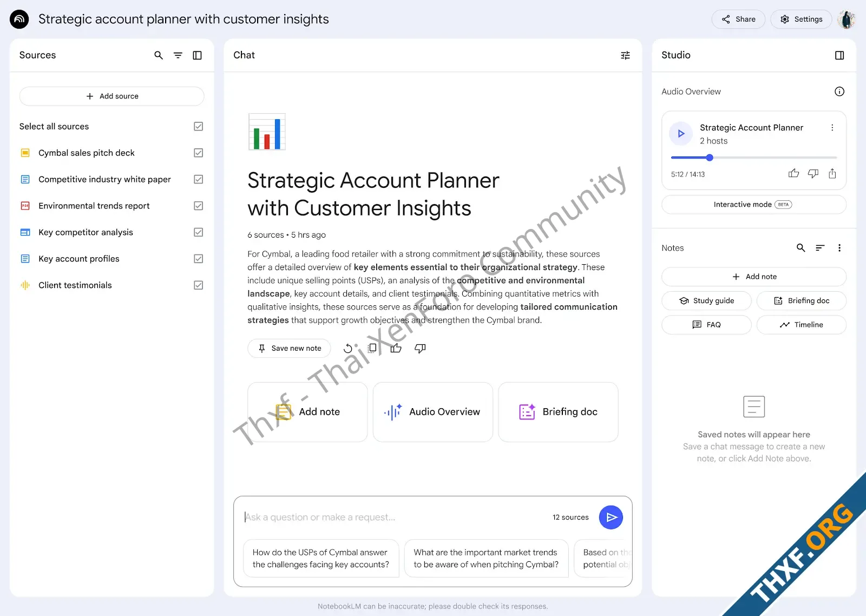The width and height of the screenshot is (866, 616).
Task: Open Competitive industry white paper source
Action: click(x=104, y=180)
